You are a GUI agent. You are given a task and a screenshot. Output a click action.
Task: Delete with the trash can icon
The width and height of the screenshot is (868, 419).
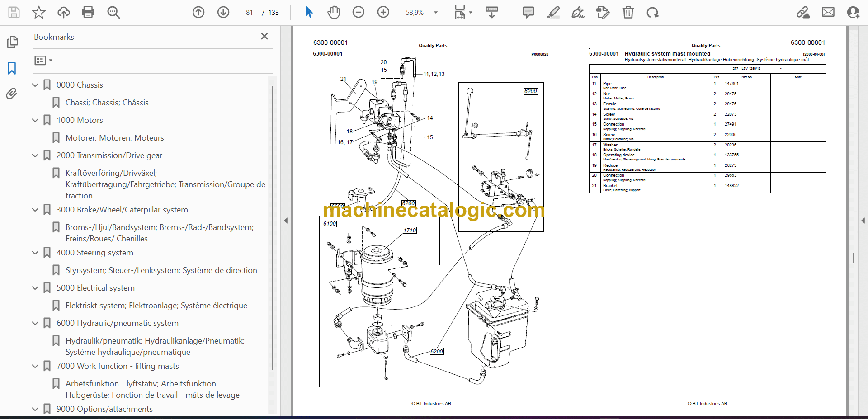pyautogui.click(x=628, y=12)
